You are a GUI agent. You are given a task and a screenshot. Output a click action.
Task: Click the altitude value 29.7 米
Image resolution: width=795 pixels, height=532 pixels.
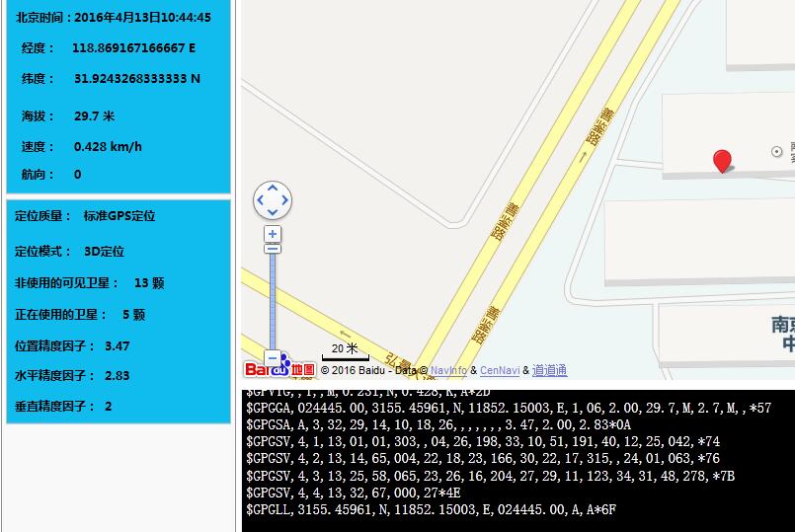[94, 116]
